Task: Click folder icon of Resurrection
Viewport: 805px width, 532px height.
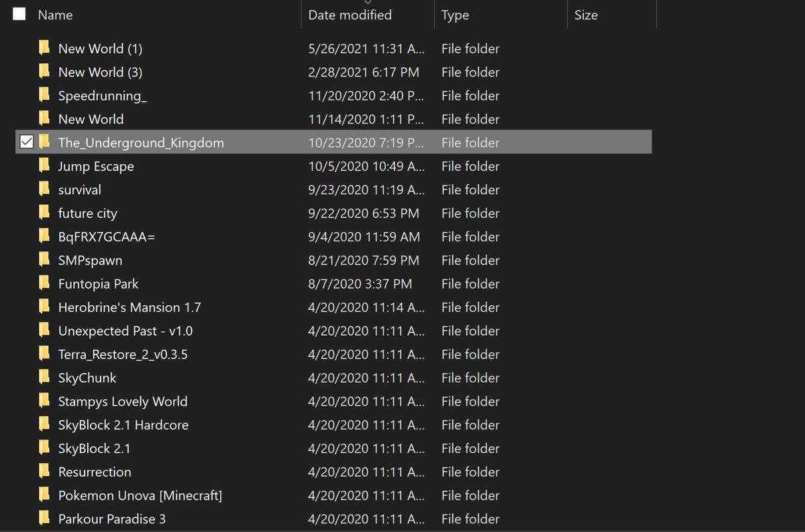Action: [44, 471]
